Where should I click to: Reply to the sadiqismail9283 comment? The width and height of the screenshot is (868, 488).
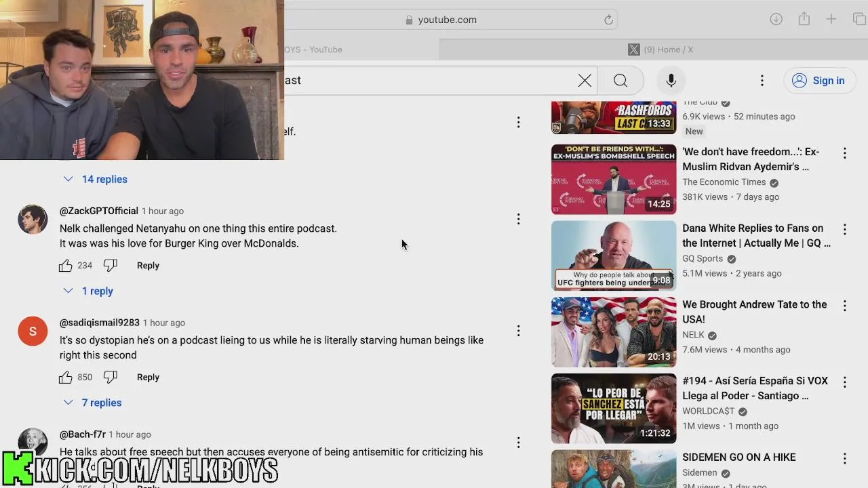[148, 378]
